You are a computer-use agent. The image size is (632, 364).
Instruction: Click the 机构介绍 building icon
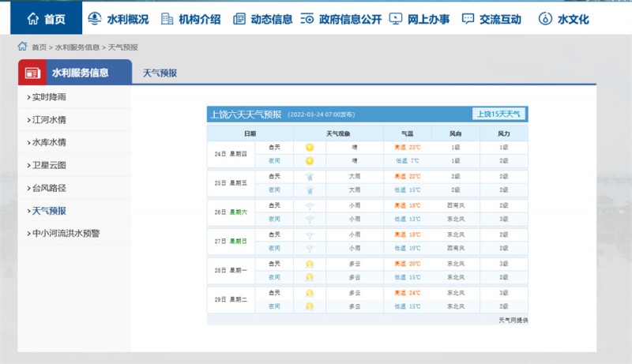pos(167,18)
